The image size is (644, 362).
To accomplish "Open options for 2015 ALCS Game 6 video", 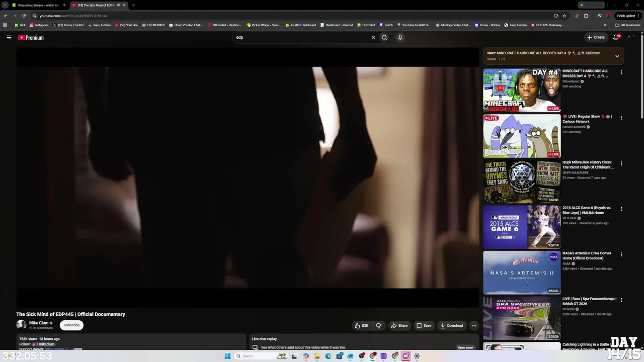I will [621, 209].
